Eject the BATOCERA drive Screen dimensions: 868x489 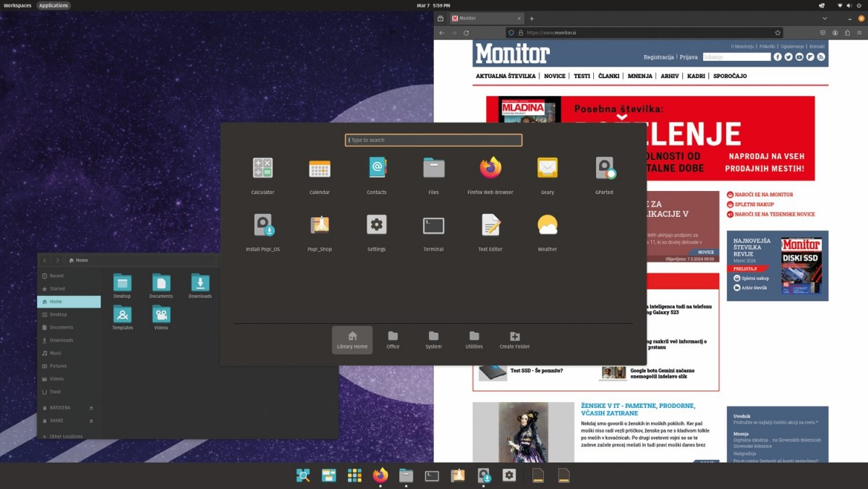click(x=91, y=408)
